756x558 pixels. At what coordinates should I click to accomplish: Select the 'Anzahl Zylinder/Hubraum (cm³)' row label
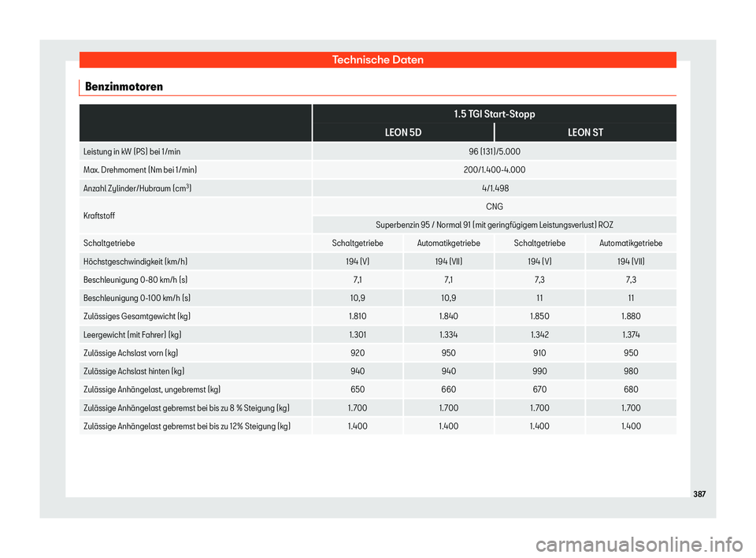(137, 188)
